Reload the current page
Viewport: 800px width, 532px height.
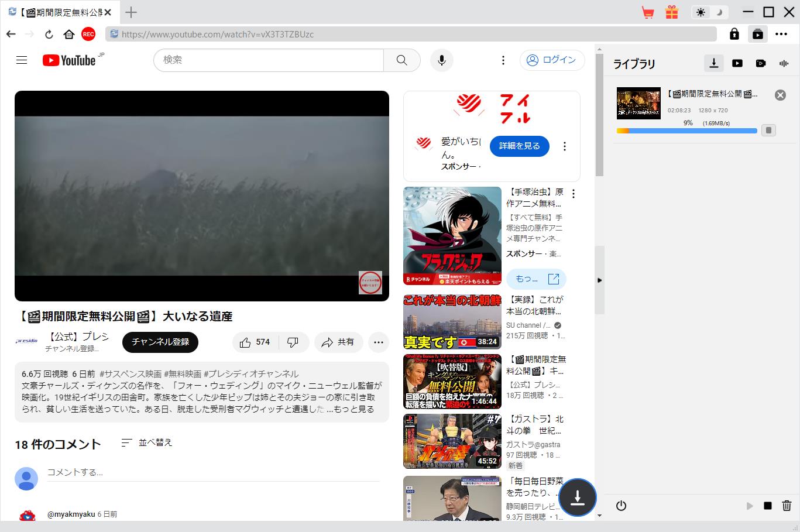point(49,34)
